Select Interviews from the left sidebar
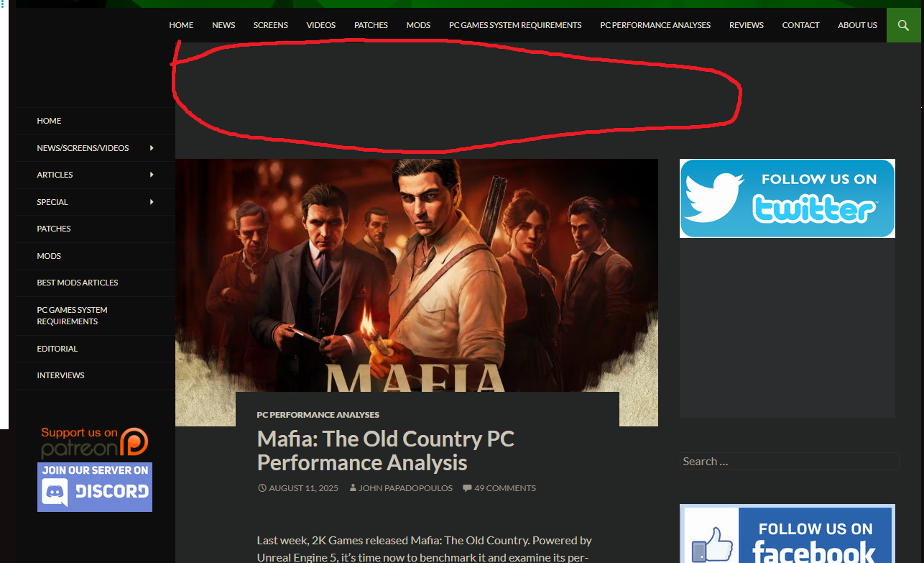 click(x=60, y=375)
